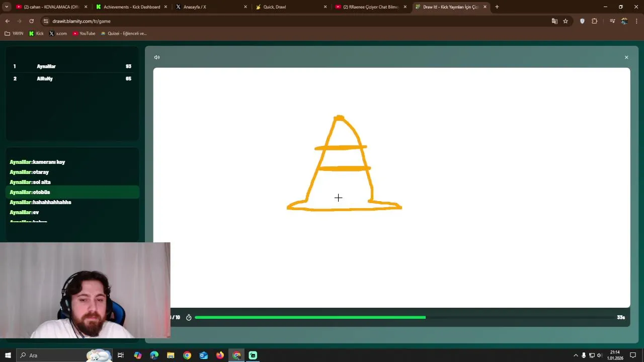Open network status tray icon
This screenshot has width=644, height=362.
tap(592, 355)
